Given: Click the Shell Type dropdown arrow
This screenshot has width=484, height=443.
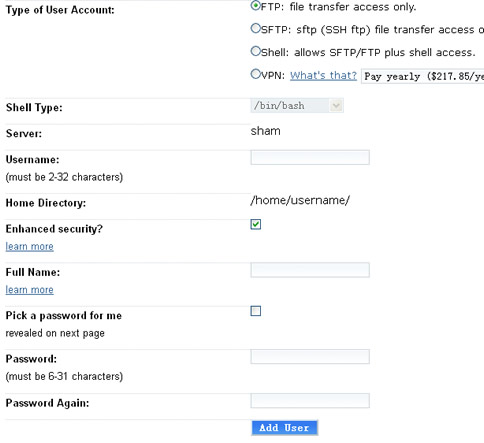Looking at the screenshot, I should [x=336, y=106].
